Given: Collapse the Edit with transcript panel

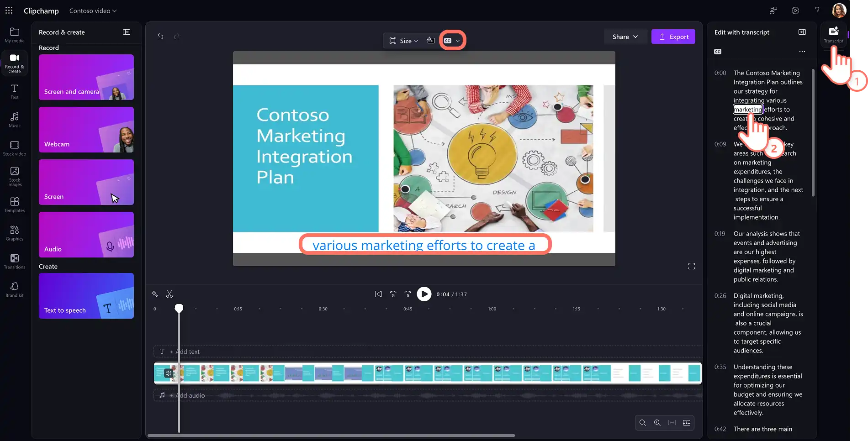Looking at the screenshot, I should click(802, 32).
